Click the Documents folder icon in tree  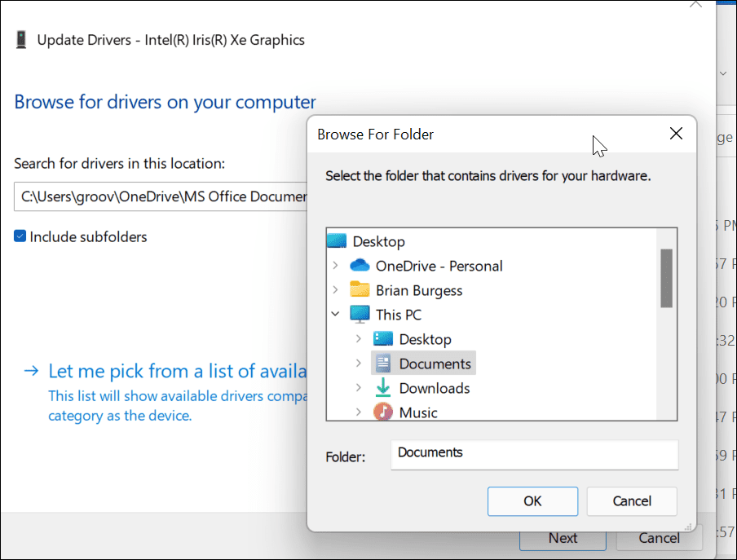pos(382,364)
